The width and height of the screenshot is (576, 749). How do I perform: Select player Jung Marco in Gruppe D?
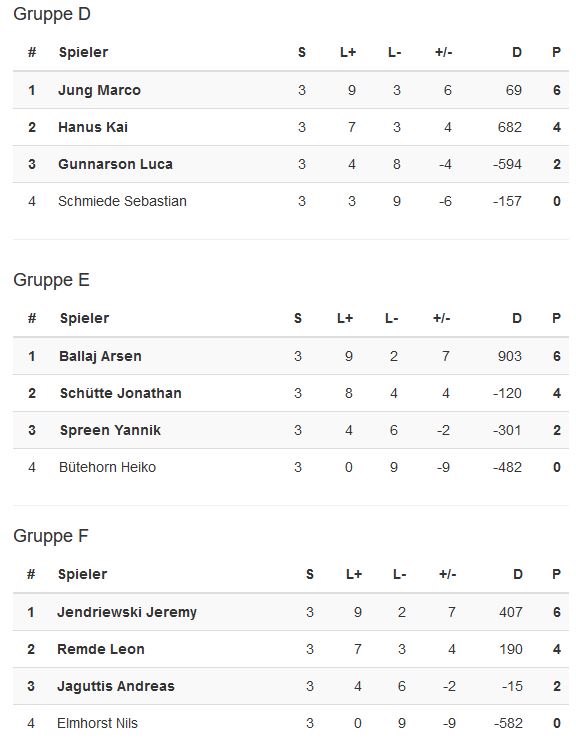pos(99,90)
